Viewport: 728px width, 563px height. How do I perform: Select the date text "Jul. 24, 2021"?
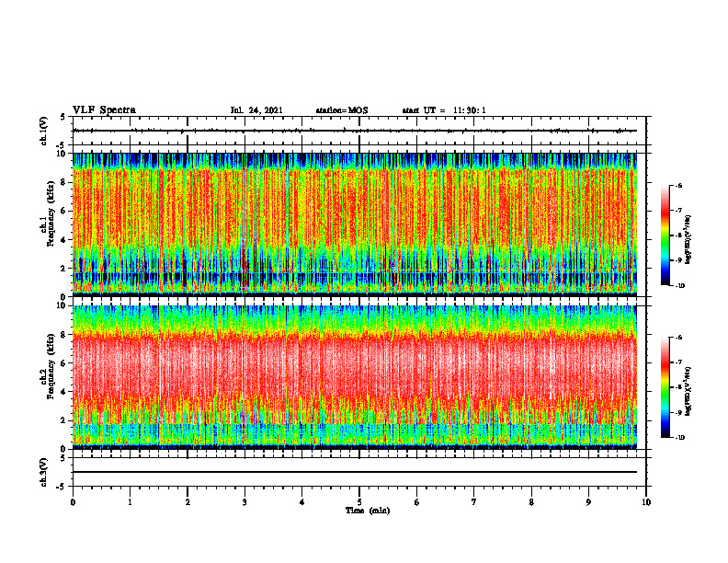256,110
